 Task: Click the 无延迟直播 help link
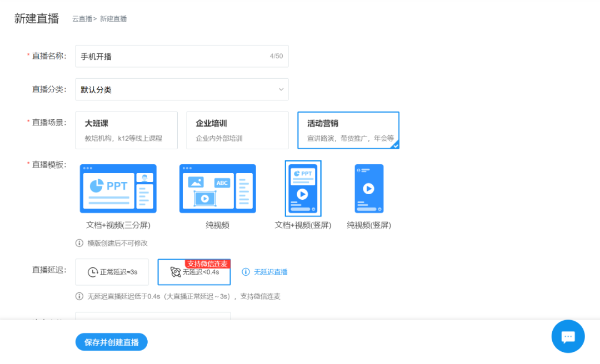(x=271, y=272)
